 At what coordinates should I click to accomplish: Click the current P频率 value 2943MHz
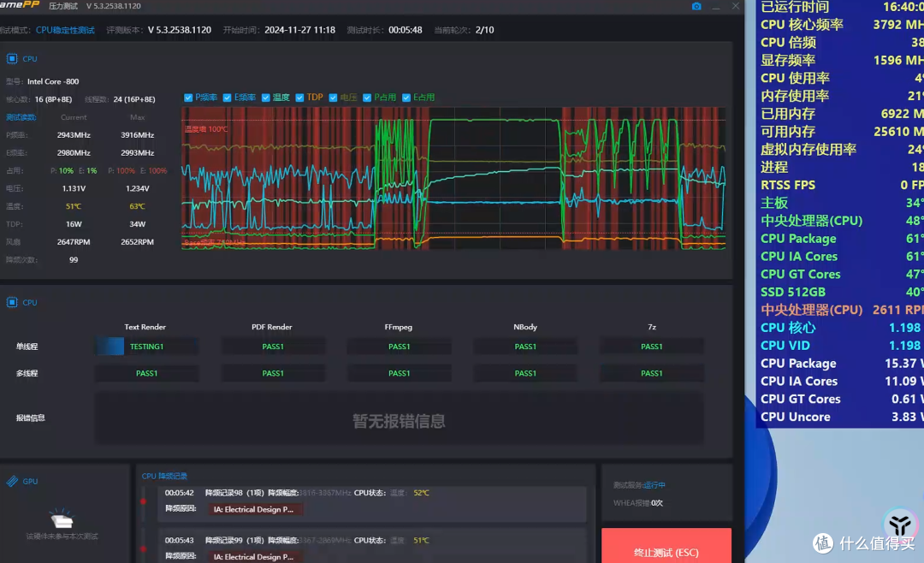74,135
